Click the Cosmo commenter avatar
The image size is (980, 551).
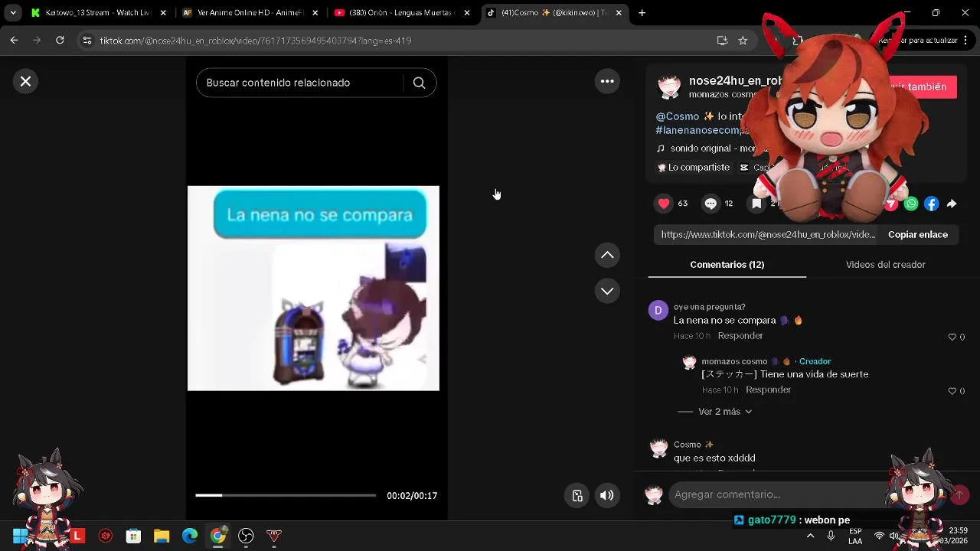658,448
